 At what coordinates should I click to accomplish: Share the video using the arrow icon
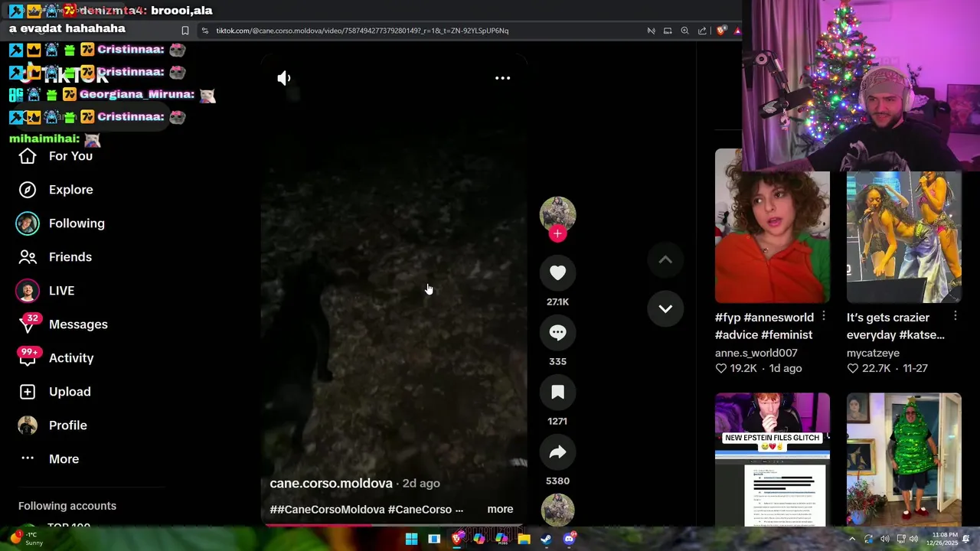tap(557, 452)
